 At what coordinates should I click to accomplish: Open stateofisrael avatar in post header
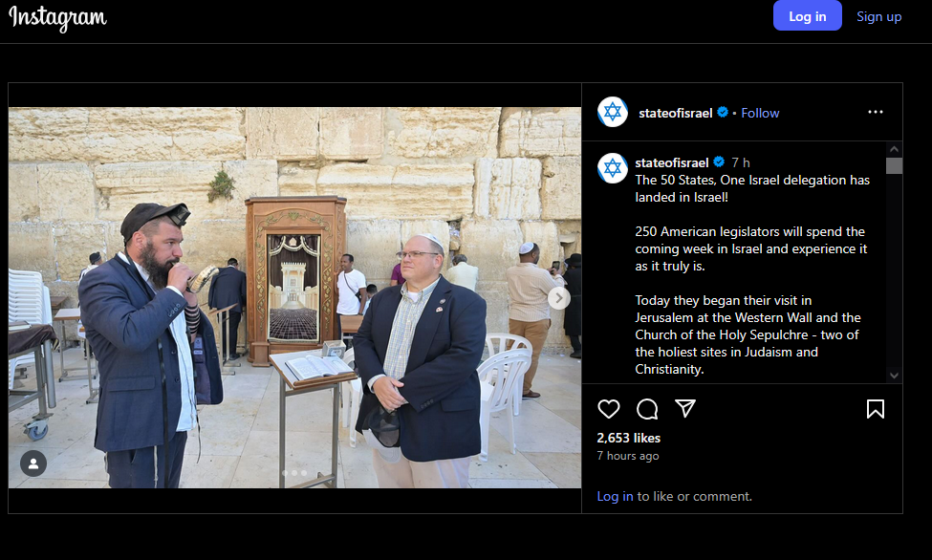613,112
